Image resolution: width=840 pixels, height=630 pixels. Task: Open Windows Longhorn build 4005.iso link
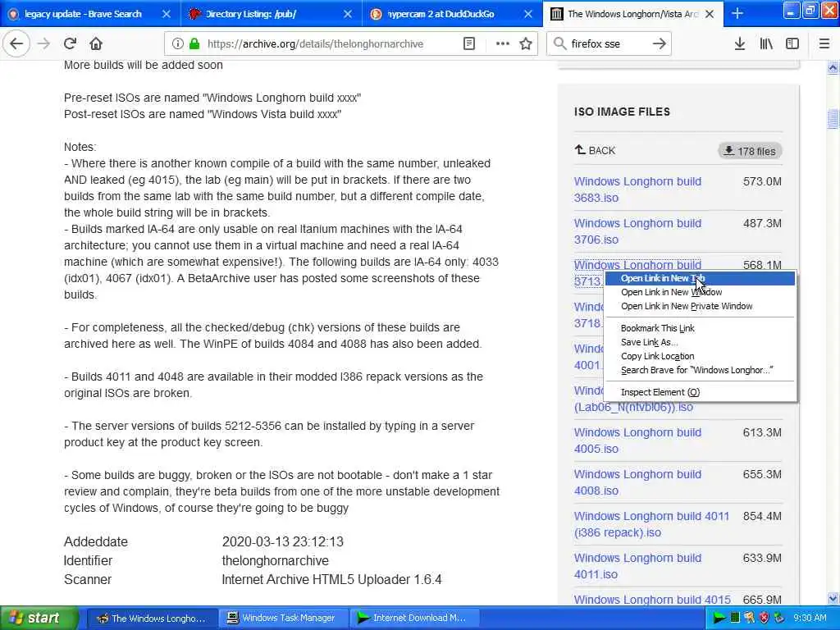point(637,441)
